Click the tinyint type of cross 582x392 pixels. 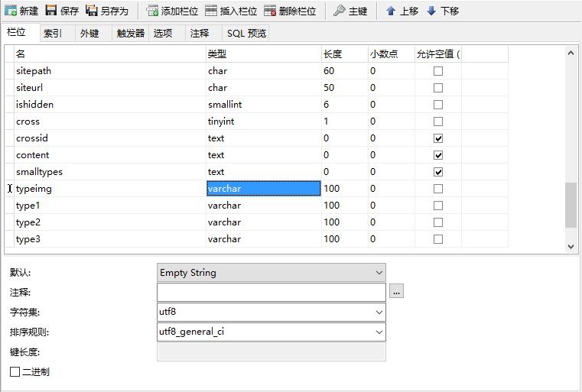click(x=221, y=121)
